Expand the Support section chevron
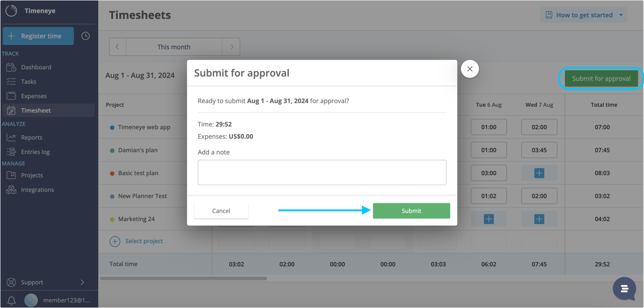This screenshot has height=308, width=644. (82, 282)
